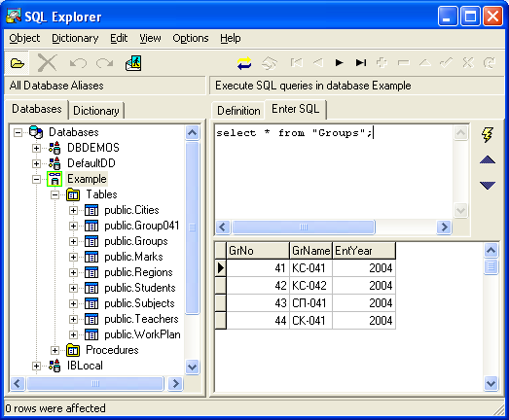Click the exit-door toolbar icon
Screen dimensions: 509x420
133,63
